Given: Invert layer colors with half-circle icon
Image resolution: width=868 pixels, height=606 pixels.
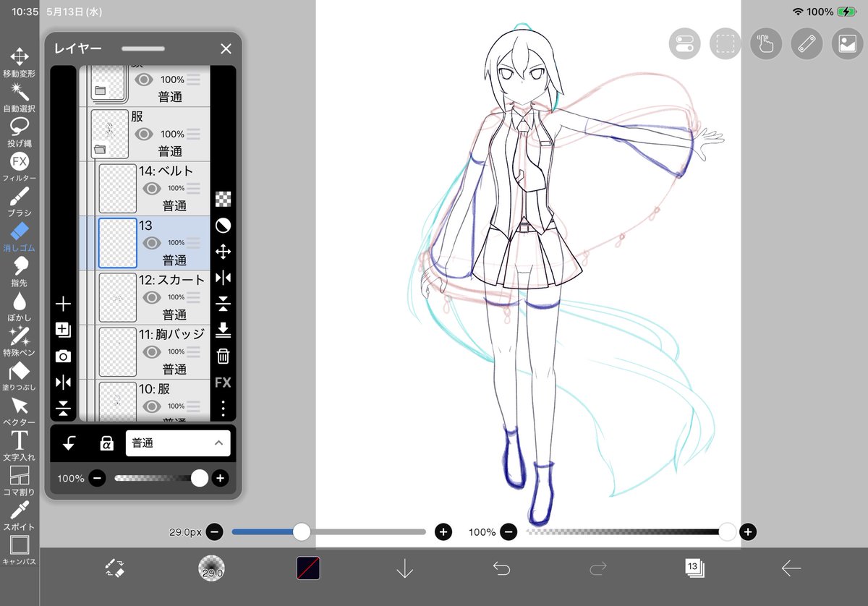Looking at the screenshot, I should coord(224,226).
